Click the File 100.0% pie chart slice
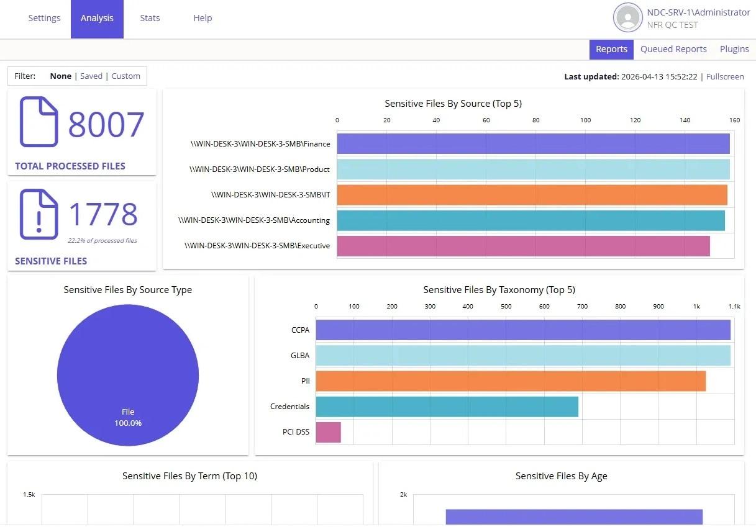Viewport: 756px width, 532px height. click(128, 375)
